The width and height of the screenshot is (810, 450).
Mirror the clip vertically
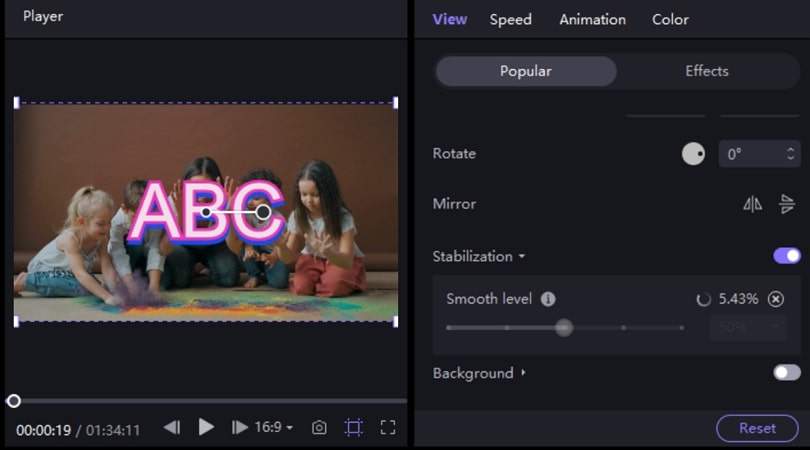coord(787,204)
